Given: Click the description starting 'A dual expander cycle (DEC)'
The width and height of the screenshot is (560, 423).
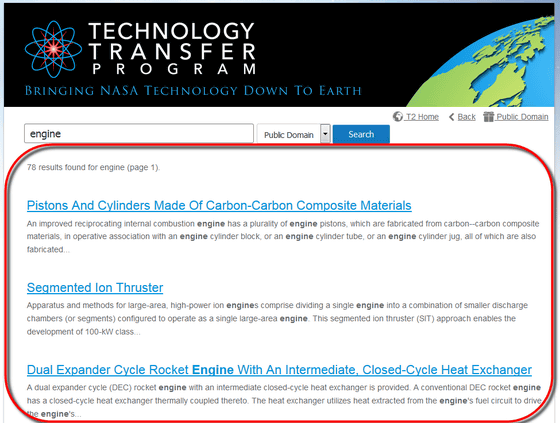Looking at the screenshot, I should pyautogui.click(x=284, y=401).
